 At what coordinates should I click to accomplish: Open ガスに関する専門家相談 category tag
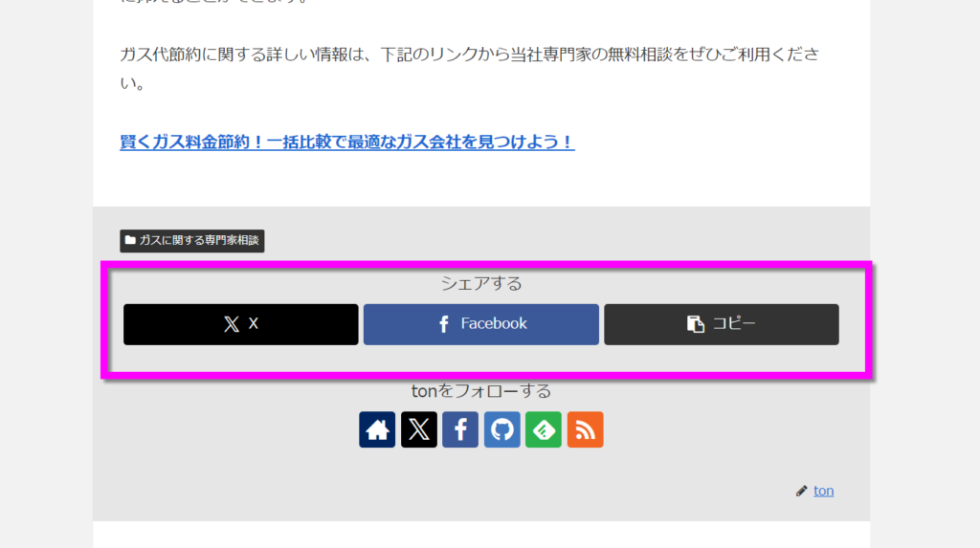pos(191,241)
